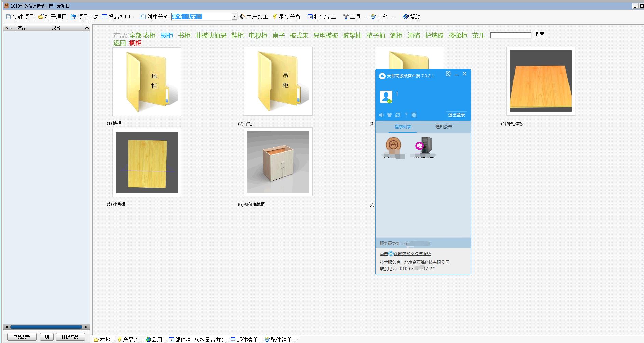Open a project via the 打开项目 icon

point(40,16)
